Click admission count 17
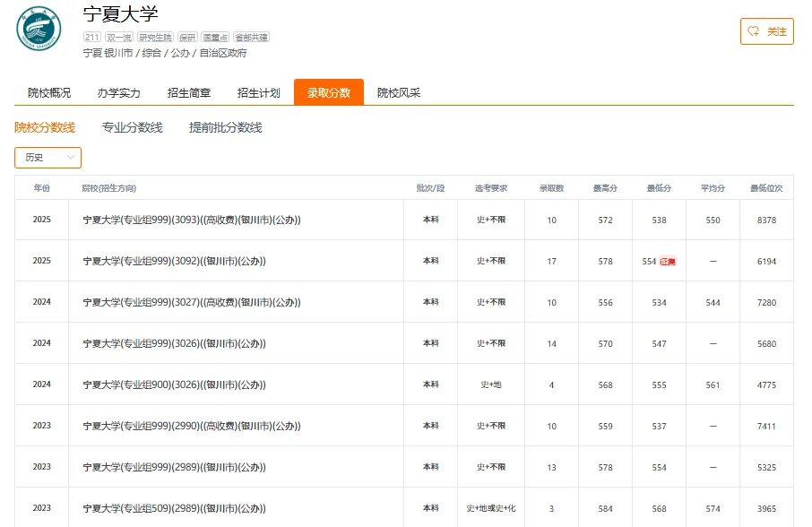This screenshot has height=527, width=812. (551, 262)
